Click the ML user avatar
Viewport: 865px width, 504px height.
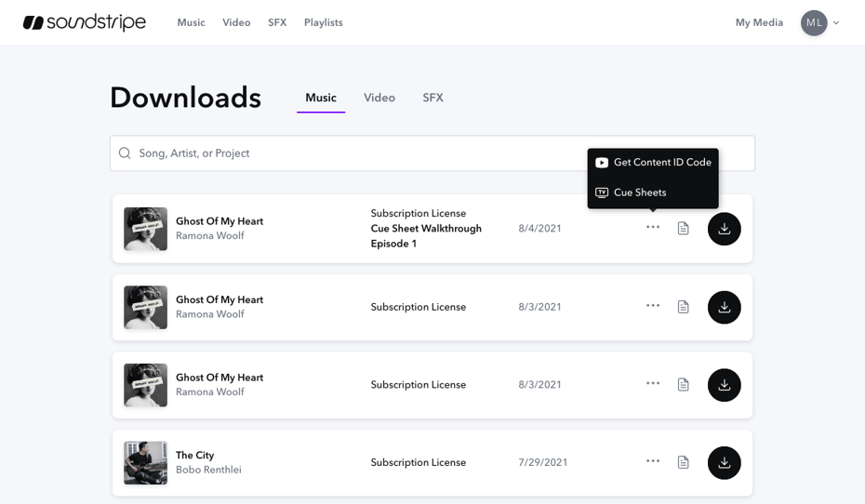(x=814, y=23)
